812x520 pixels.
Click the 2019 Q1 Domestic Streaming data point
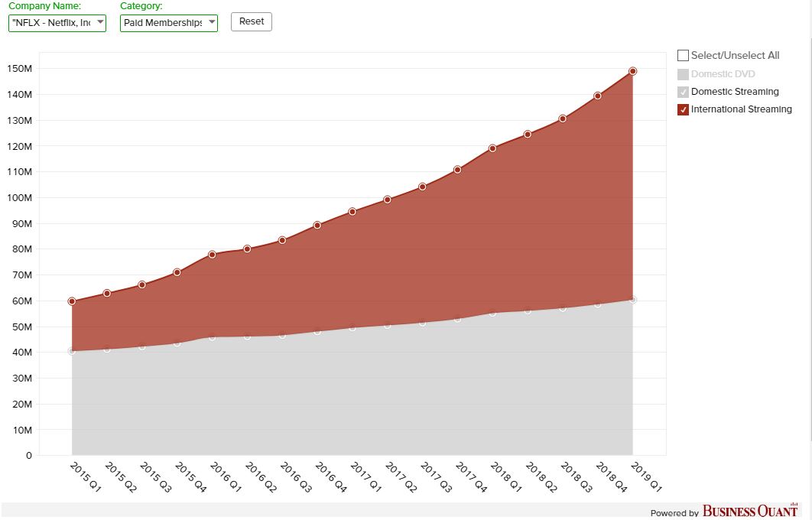click(632, 300)
